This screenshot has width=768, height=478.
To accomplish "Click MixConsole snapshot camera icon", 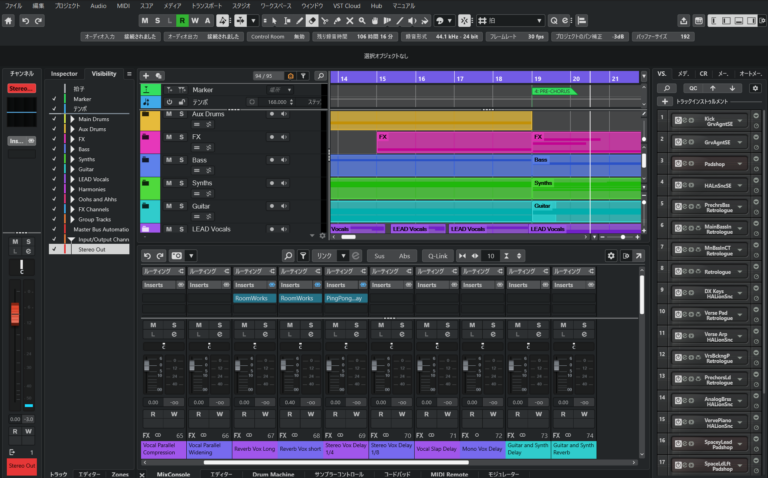I will coord(176,256).
